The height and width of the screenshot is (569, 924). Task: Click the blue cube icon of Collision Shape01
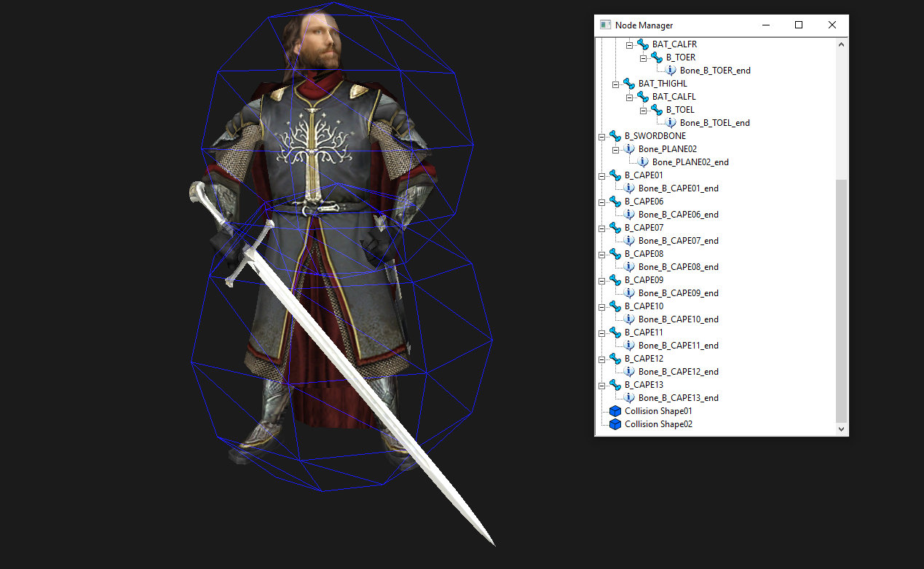coord(615,411)
